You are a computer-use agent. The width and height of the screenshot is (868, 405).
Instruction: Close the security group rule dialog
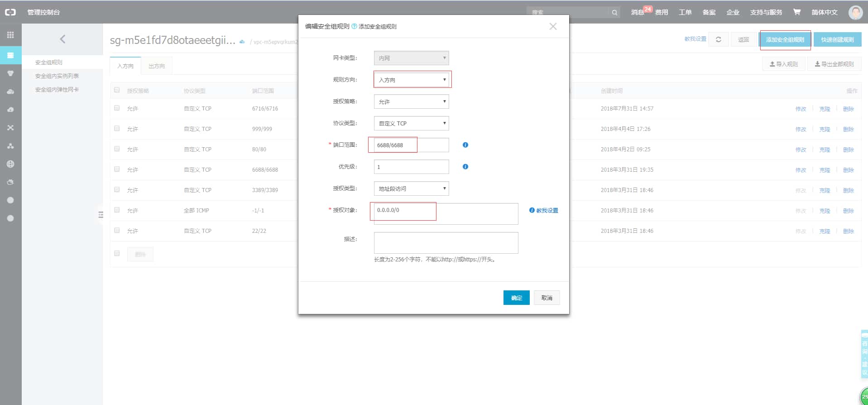[x=553, y=26]
